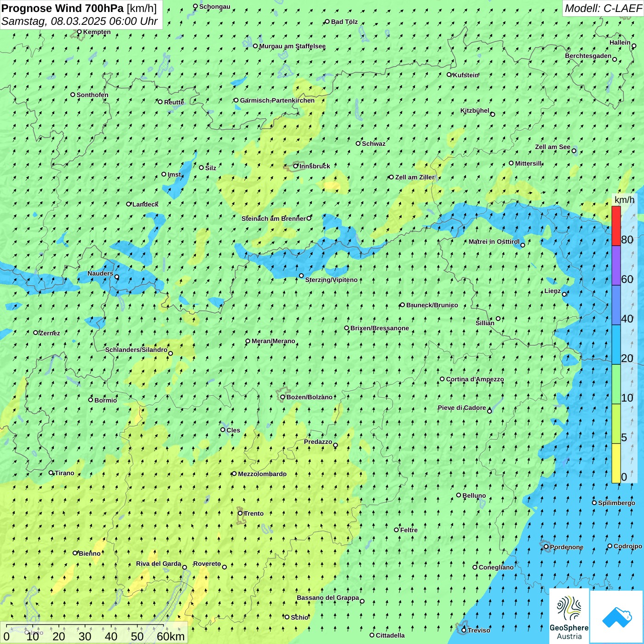The height and width of the screenshot is (644, 644).
Task: Click the 'Conegliano' town label
Action: pyautogui.click(x=496, y=567)
